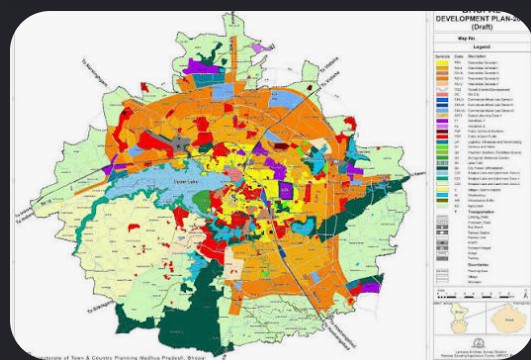Image resolution: width=531 pixels, height=360 pixels.
Task: Click the map scale bar
Action: (x=475, y=297)
